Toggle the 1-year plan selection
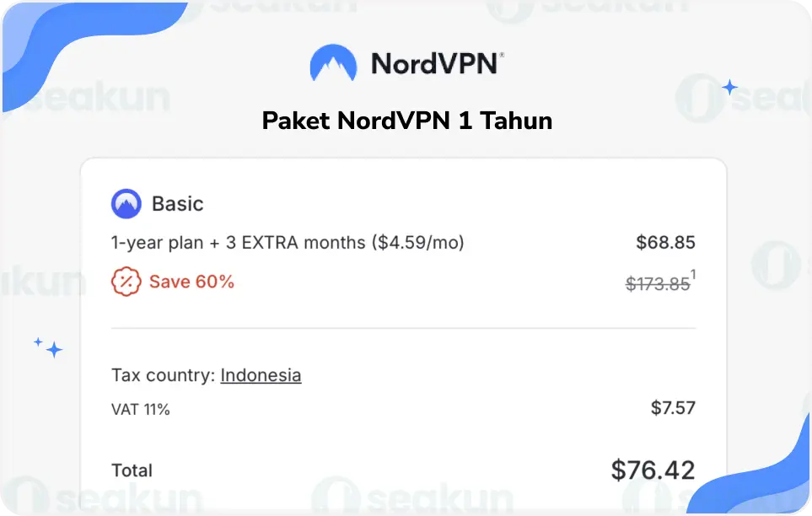 coord(287,243)
